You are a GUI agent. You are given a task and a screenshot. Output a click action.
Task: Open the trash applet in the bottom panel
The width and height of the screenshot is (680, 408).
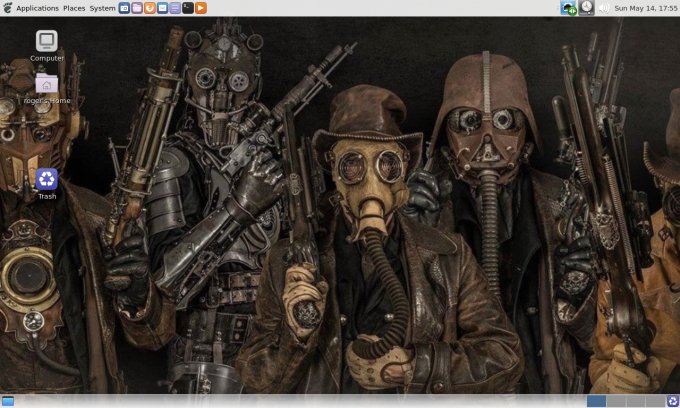(673, 401)
